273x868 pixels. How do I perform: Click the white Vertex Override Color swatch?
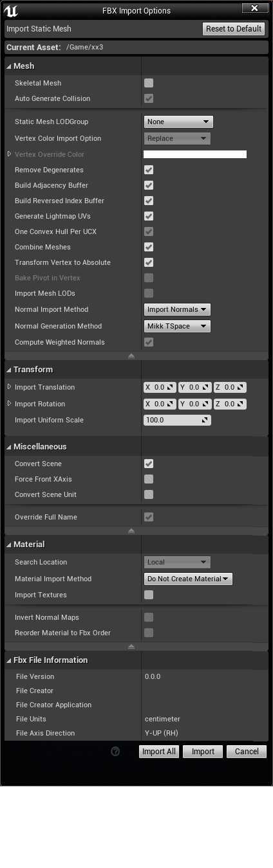(195, 154)
